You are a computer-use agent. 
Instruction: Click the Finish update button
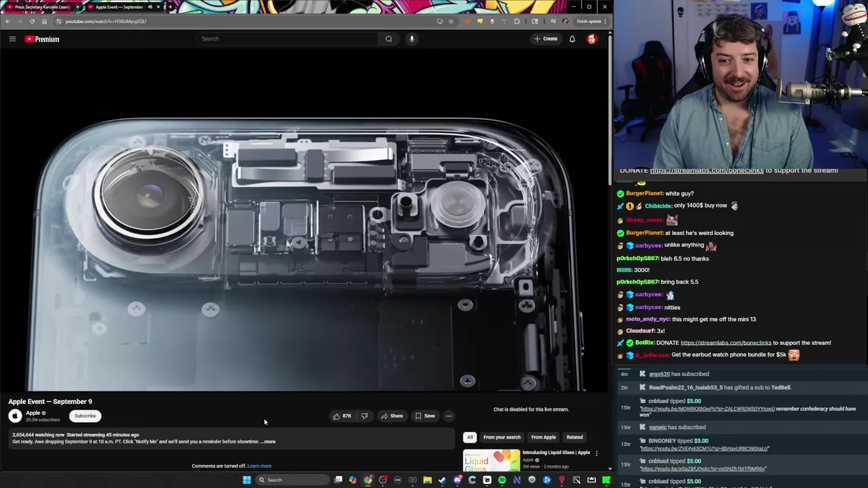pyautogui.click(x=589, y=21)
